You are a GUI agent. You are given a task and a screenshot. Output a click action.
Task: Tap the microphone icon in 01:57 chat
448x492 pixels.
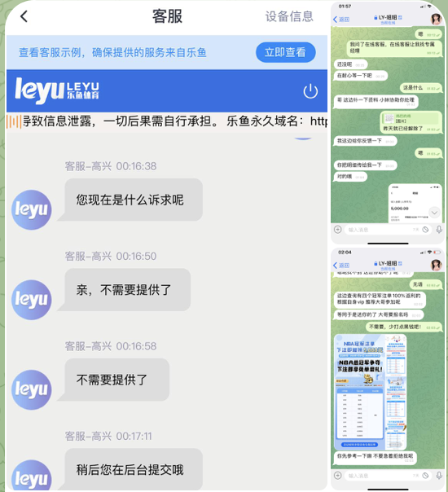click(439, 230)
